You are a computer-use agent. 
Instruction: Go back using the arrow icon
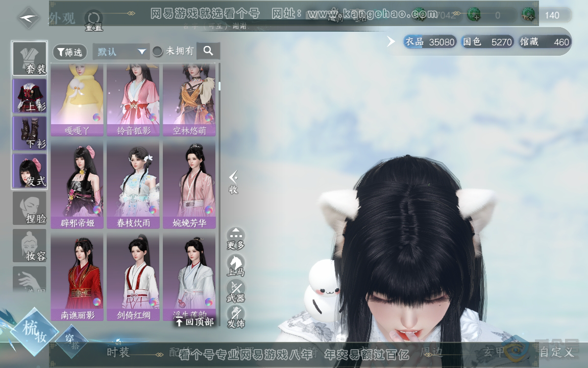(28, 17)
